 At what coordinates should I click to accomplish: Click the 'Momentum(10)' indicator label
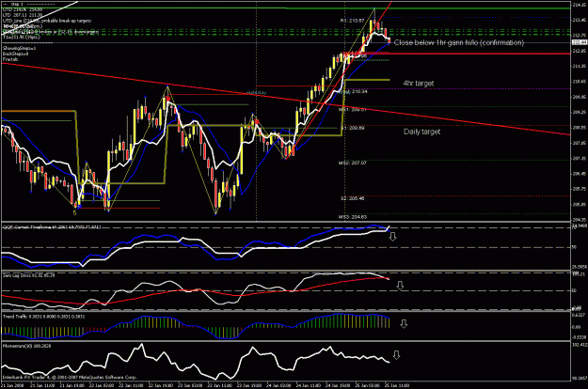(x=26, y=347)
